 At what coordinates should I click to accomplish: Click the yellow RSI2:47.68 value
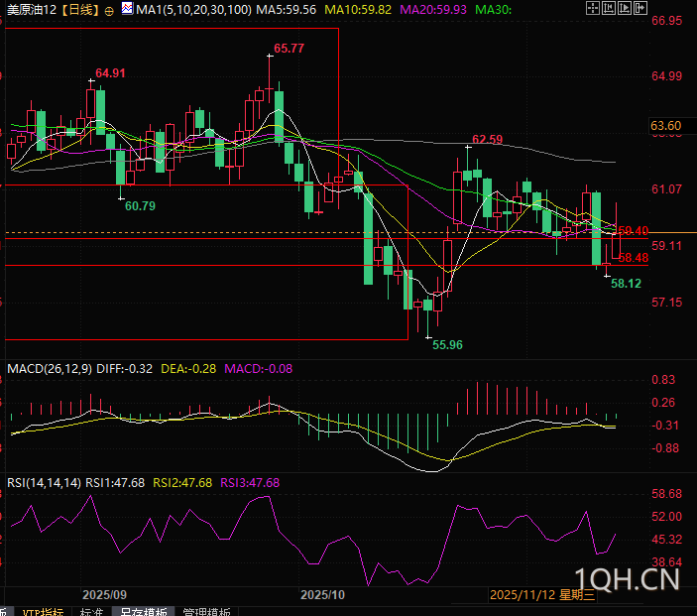(x=182, y=482)
